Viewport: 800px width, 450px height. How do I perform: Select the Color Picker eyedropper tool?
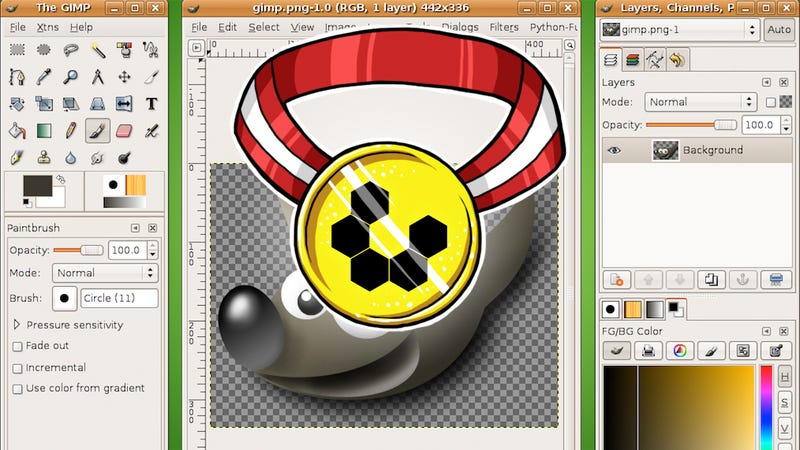[x=44, y=77]
